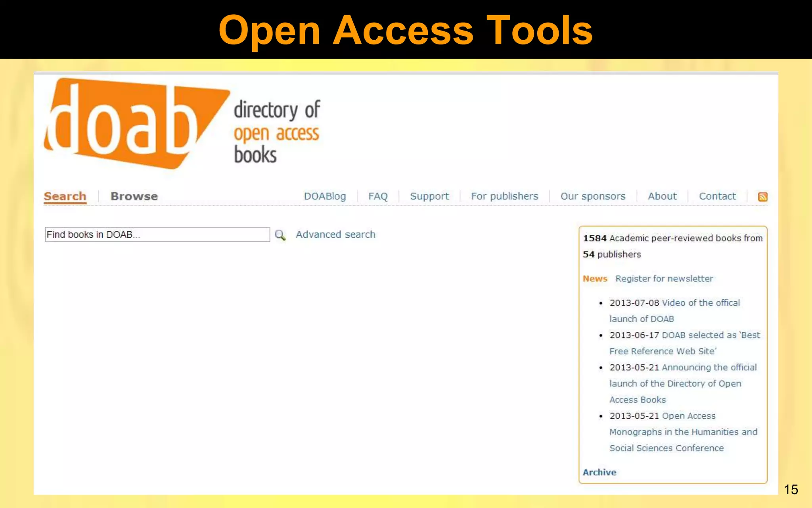Screen dimensions: 812x508
Task: Click the 54 publishers text
Action: coord(612,254)
